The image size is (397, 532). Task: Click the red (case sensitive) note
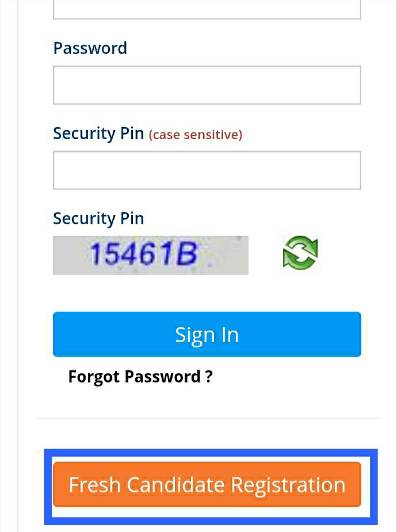click(x=196, y=135)
